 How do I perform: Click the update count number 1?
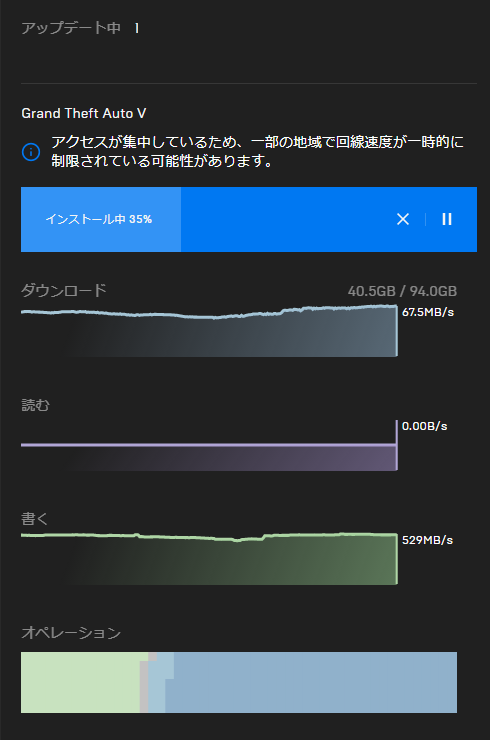pyautogui.click(x=137, y=28)
